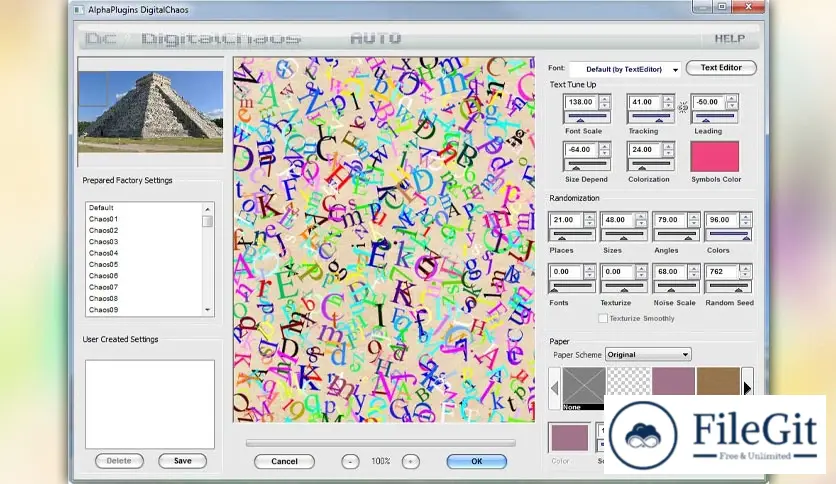Click the Random Seed stepper arrows
The image size is (836, 484).
click(745, 271)
